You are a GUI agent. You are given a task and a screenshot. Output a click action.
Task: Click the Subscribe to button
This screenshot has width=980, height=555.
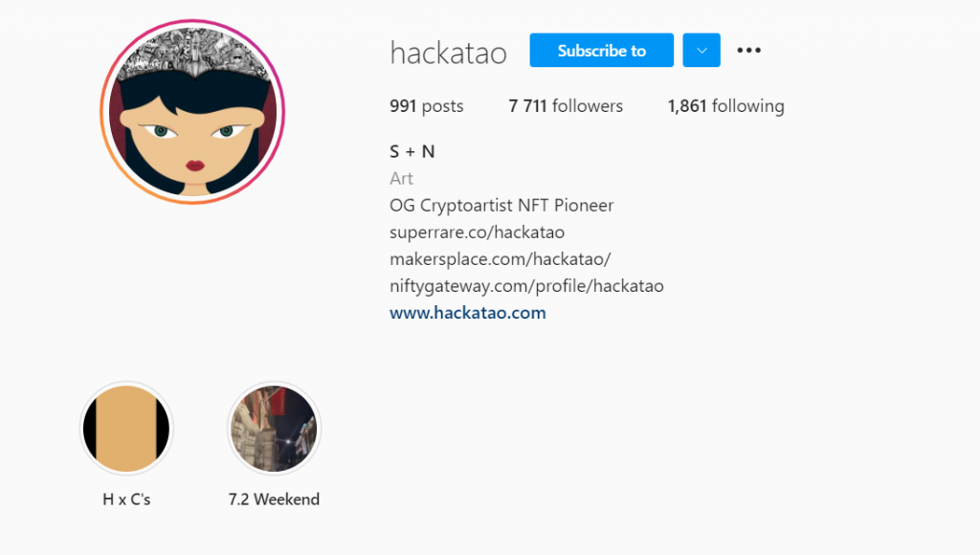pyautogui.click(x=601, y=50)
